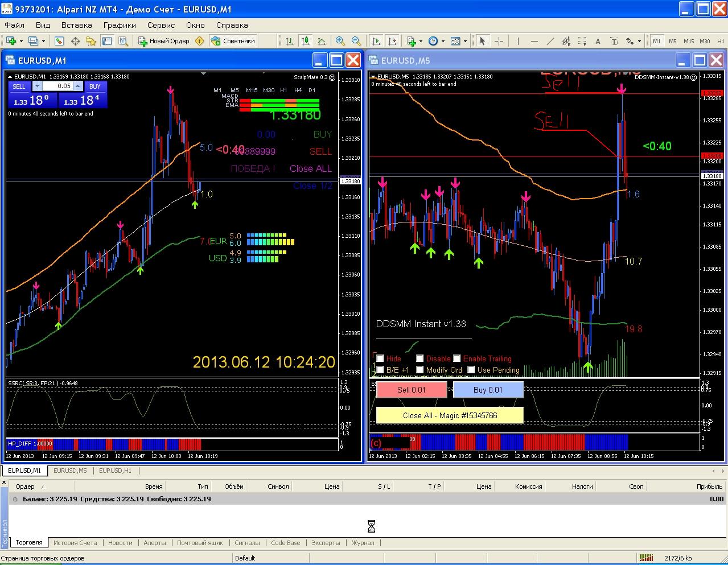Toggle the Market Watch window icon
The height and width of the screenshot is (565, 728).
coord(59,41)
